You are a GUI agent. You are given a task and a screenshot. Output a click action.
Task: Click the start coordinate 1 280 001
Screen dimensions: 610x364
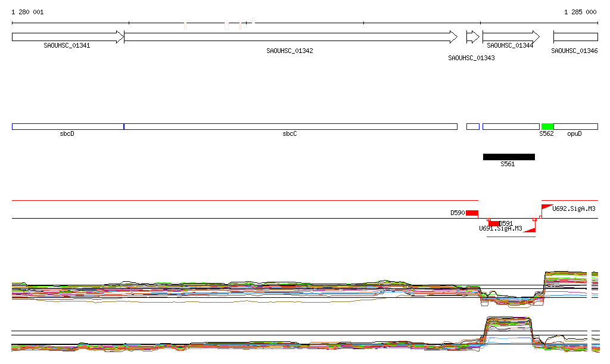click(27, 12)
